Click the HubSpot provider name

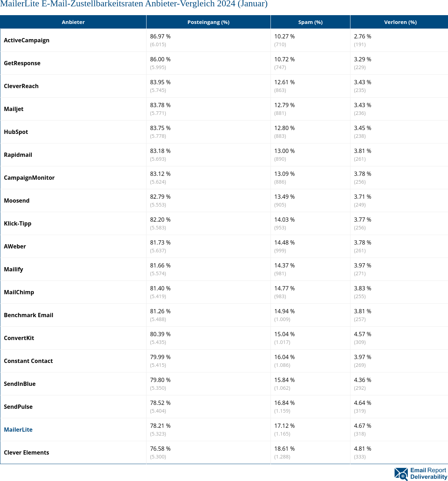16,132
